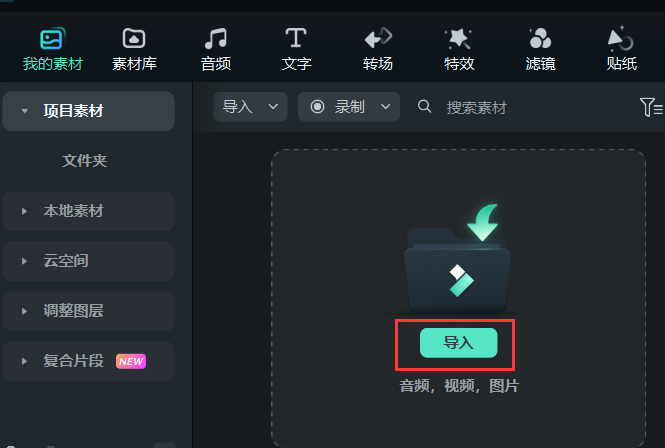The image size is (665, 448).
Task: Open the 滤镜 filters circles icon
Action: pyautogui.click(x=540, y=39)
